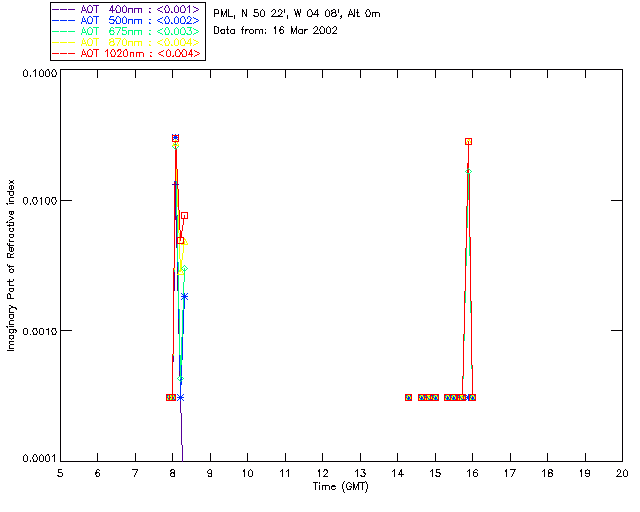The image size is (640, 512).
Task: Click the y-axis label 0.0010
Action: click(x=39, y=331)
